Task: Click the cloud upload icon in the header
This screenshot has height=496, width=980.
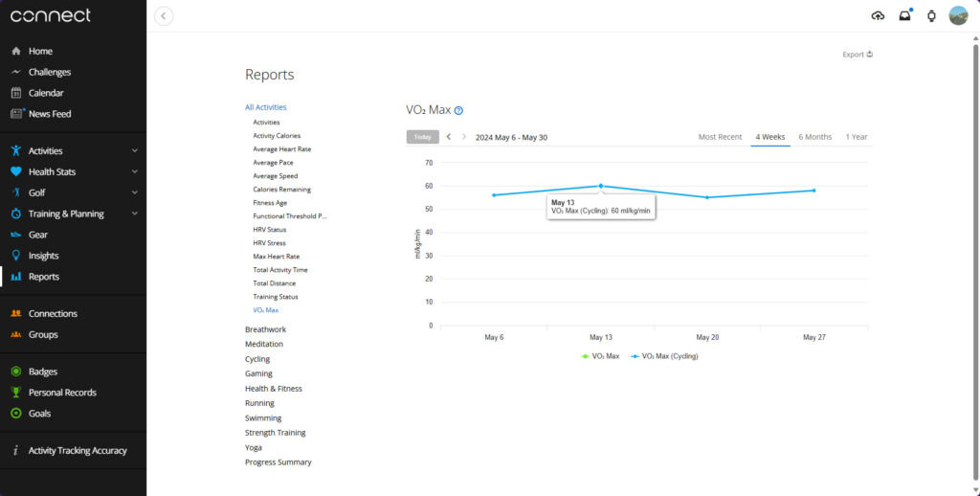Action: click(x=879, y=16)
